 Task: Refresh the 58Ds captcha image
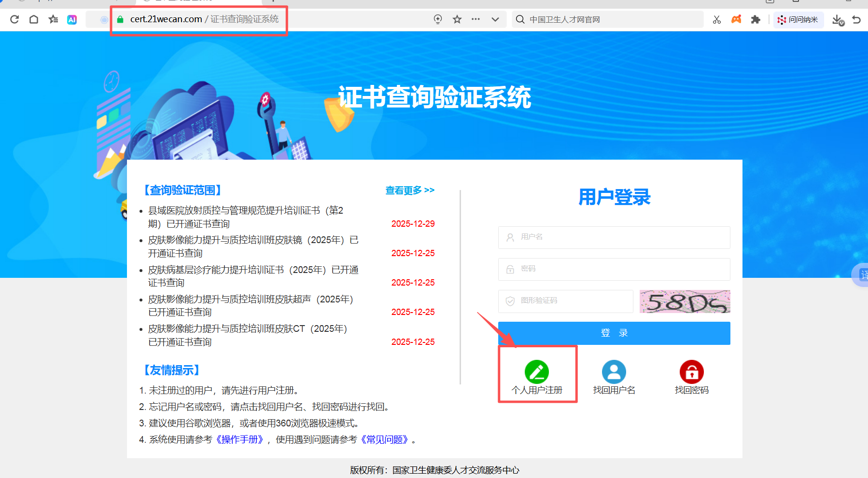pos(685,301)
